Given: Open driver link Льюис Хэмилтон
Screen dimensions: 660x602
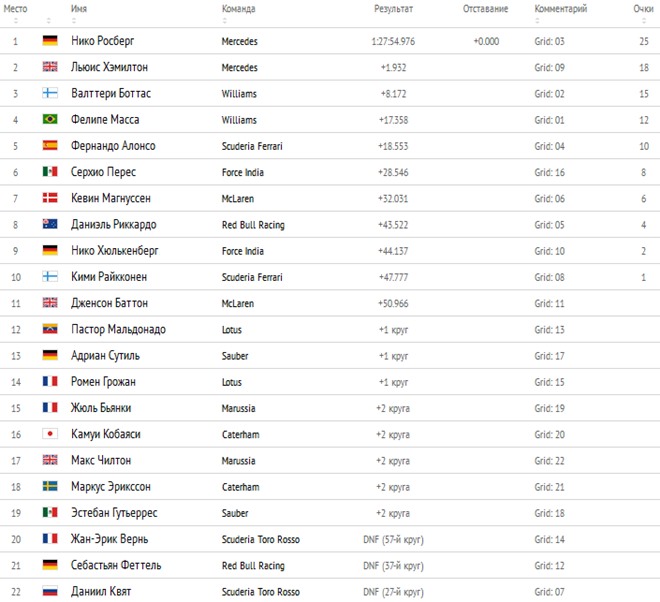Looking at the screenshot, I should tap(109, 67).
